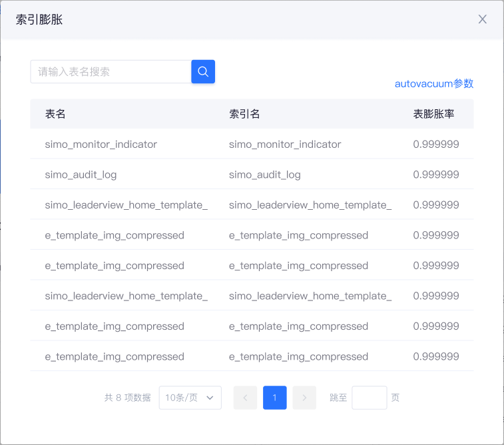Select the last e_template_img_compressed table row

pos(115,356)
